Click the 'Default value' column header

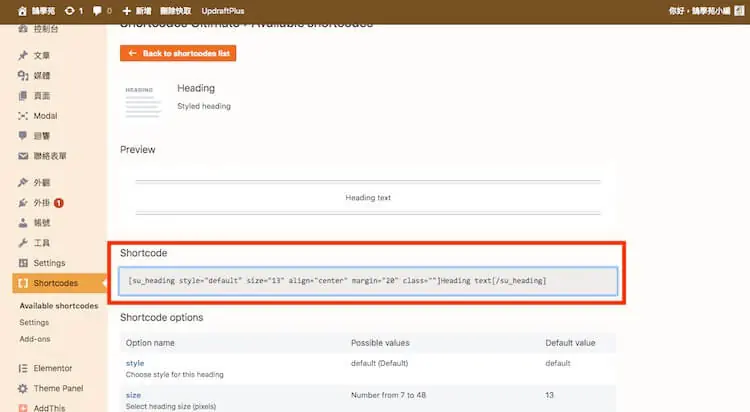(570, 343)
